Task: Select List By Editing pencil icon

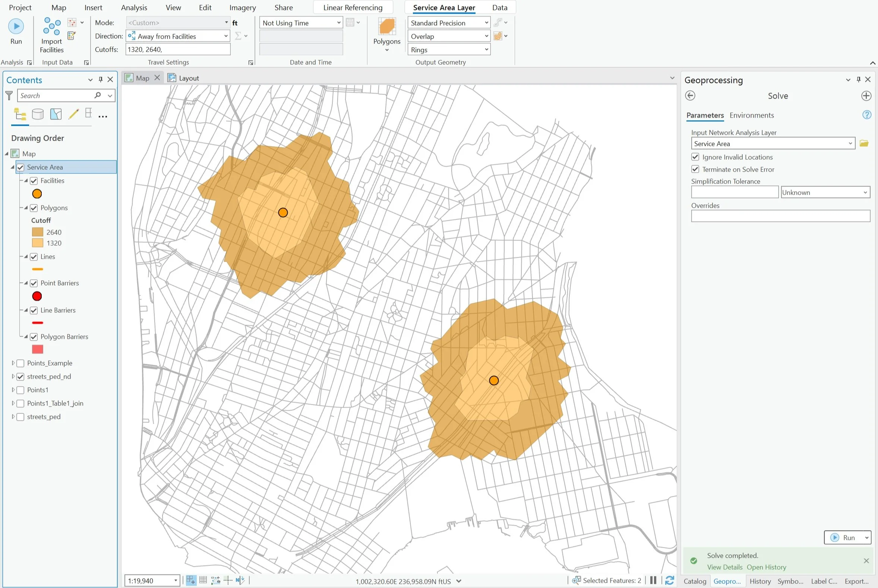Action: (73, 114)
